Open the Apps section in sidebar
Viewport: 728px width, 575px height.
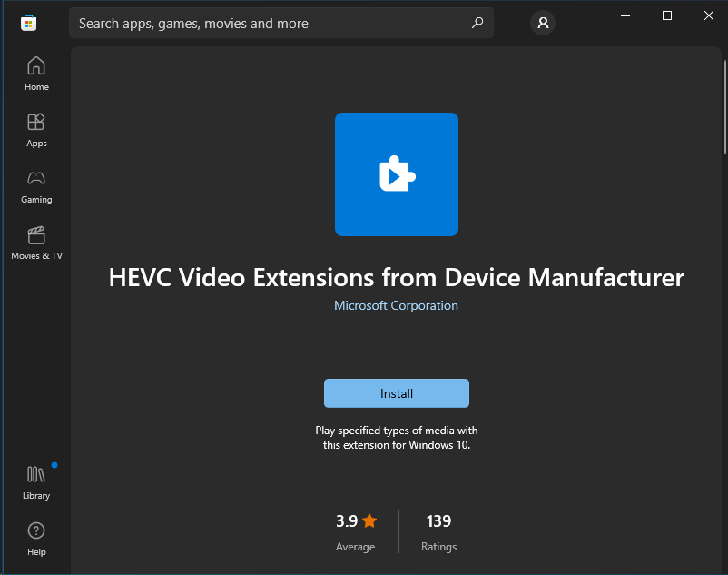[36, 130]
